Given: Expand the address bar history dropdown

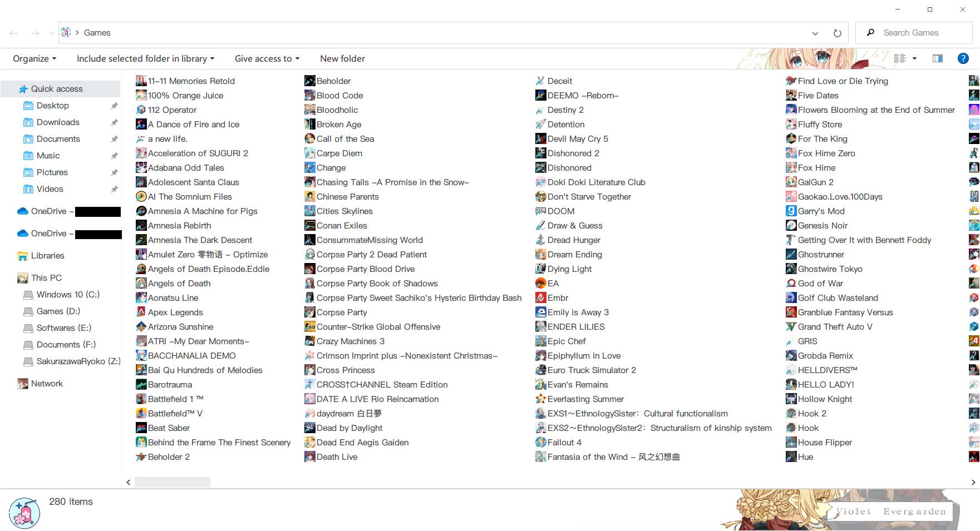Looking at the screenshot, I should pyautogui.click(x=815, y=33).
